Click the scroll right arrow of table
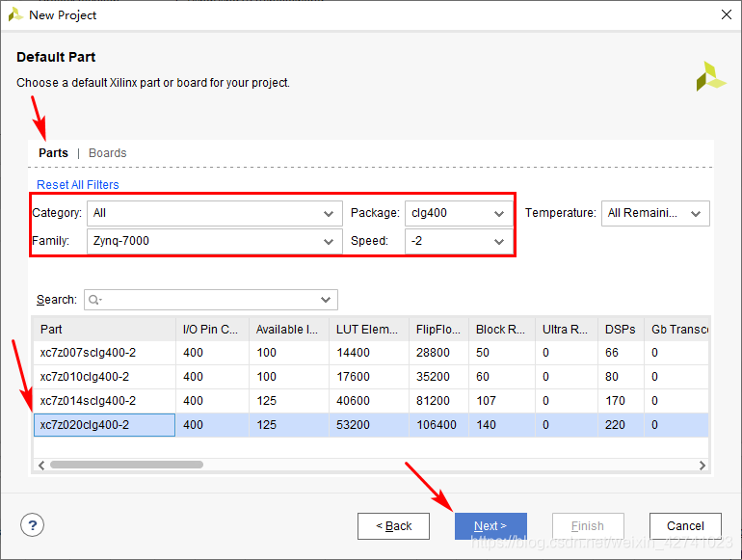The image size is (742, 560). pos(702,466)
